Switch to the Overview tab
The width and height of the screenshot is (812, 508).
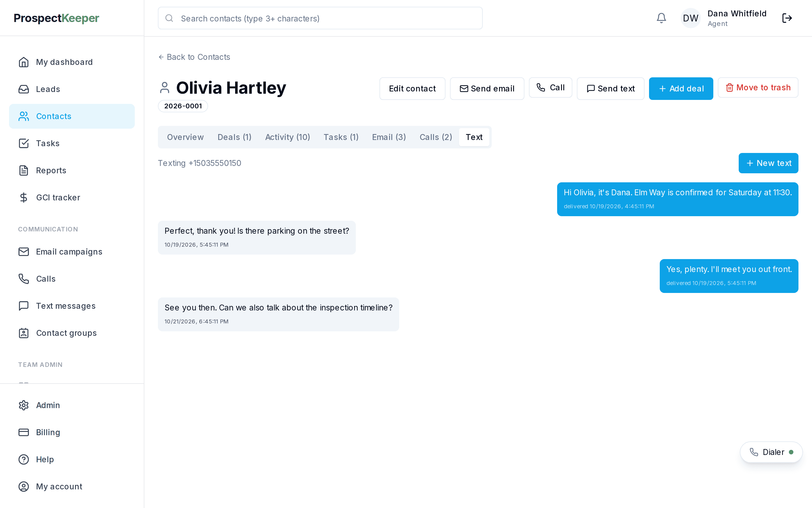[185, 137]
